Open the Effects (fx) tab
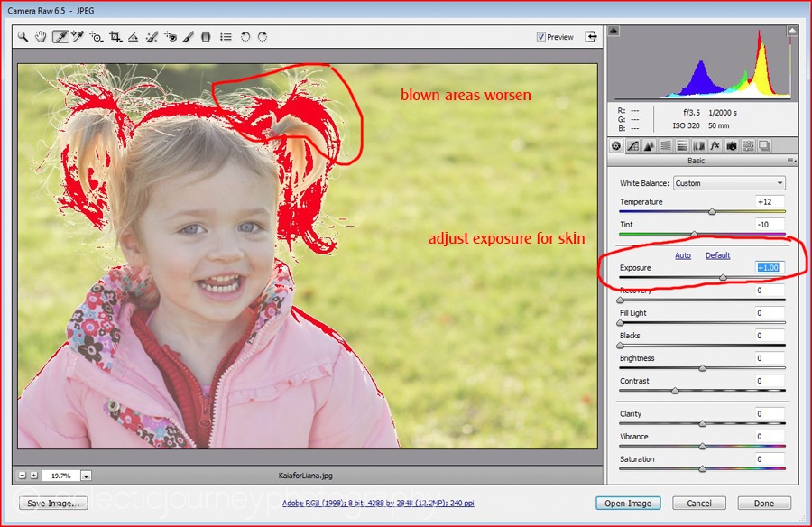 (715, 145)
